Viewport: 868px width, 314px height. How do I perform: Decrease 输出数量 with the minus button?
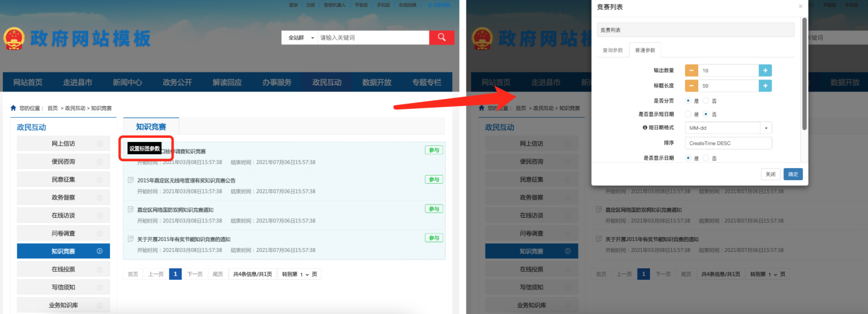(692, 70)
